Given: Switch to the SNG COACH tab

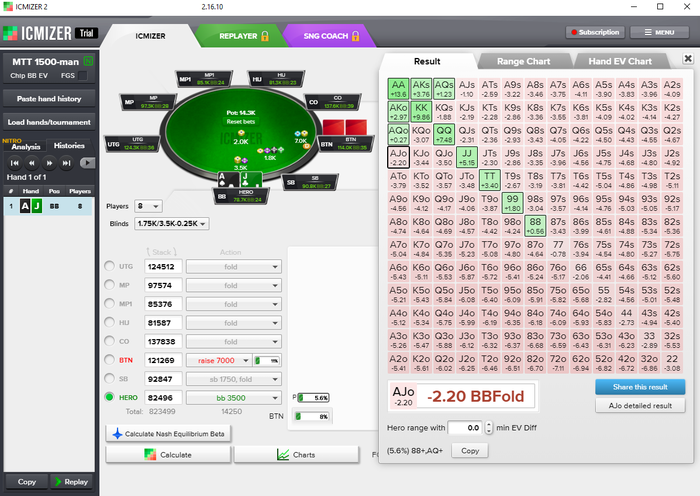Looking at the screenshot, I should [x=331, y=36].
